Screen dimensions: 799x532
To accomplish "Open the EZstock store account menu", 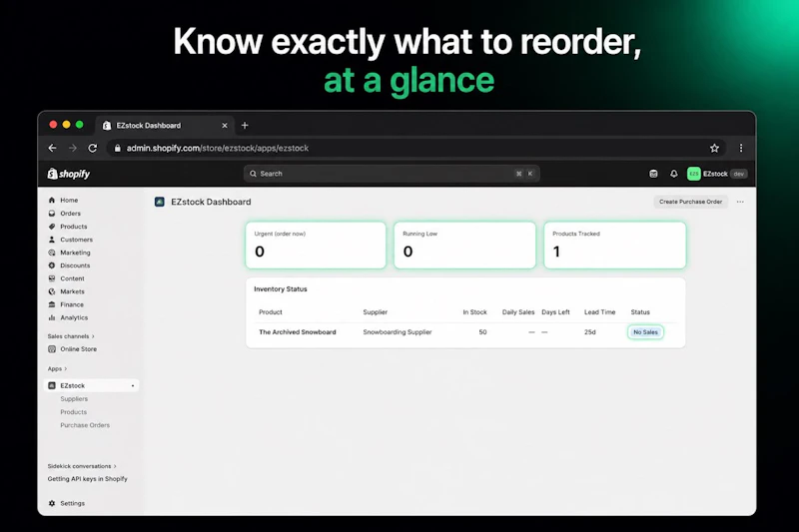I will pos(717,174).
